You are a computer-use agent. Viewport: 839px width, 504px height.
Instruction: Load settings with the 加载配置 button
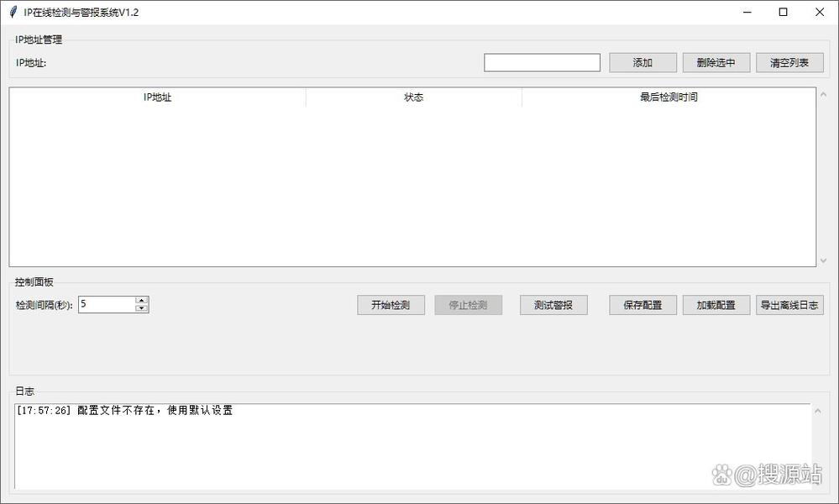716,305
